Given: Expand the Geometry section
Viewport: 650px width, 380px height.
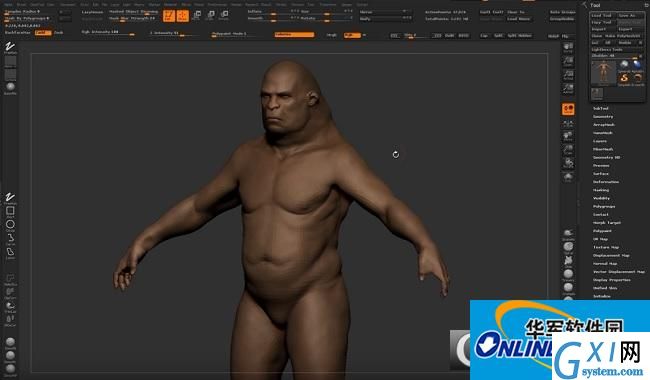Looking at the screenshot, I should coord(603,116).
